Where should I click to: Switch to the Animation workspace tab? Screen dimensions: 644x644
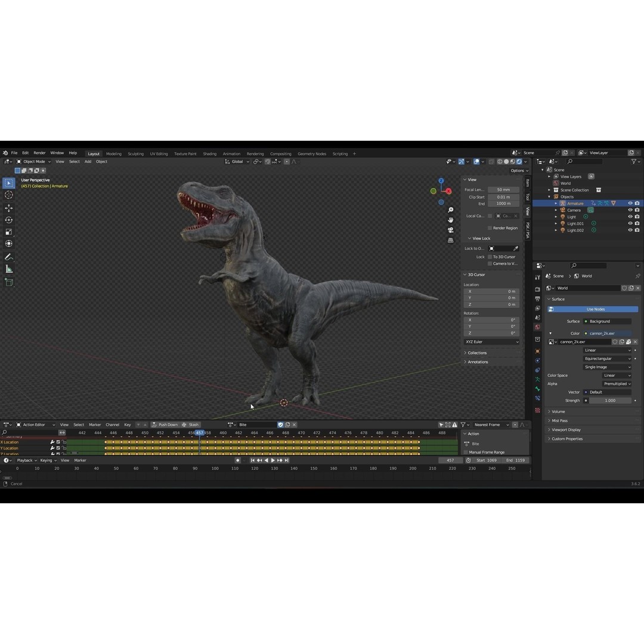pos(231,154)
